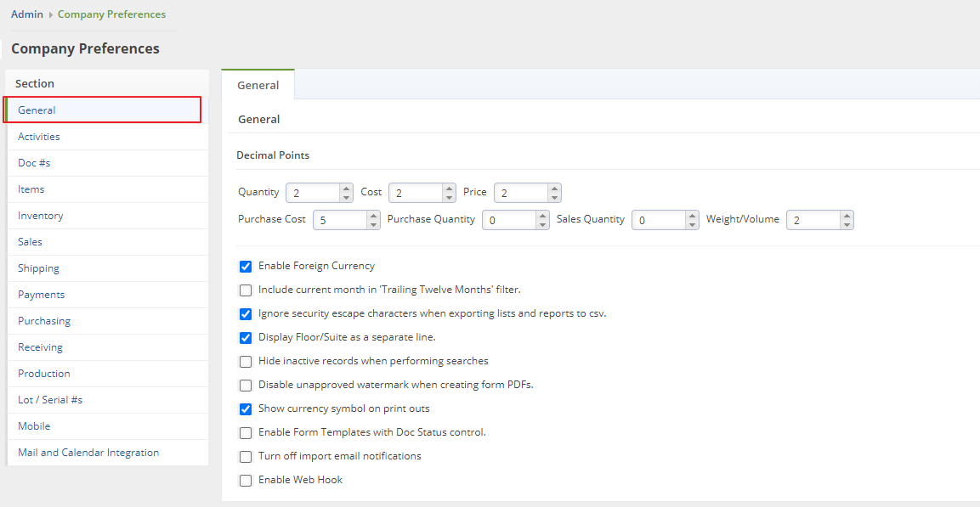980x507 pixels.
Task: Increase Weight/Volume decimals with up arrow
Action: coord(847,215)
